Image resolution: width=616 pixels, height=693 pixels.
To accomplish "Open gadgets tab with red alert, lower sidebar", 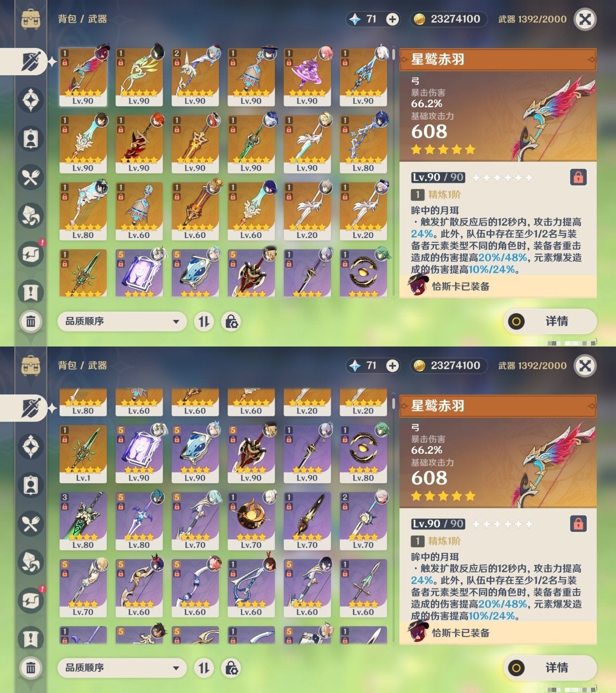I will (31, 601).
